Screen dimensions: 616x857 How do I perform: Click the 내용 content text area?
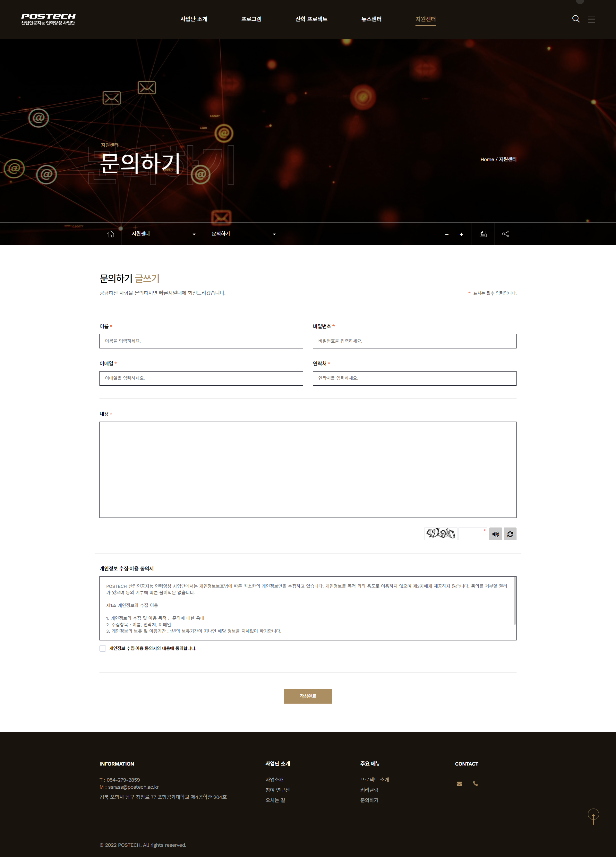[x=308, y=470]
